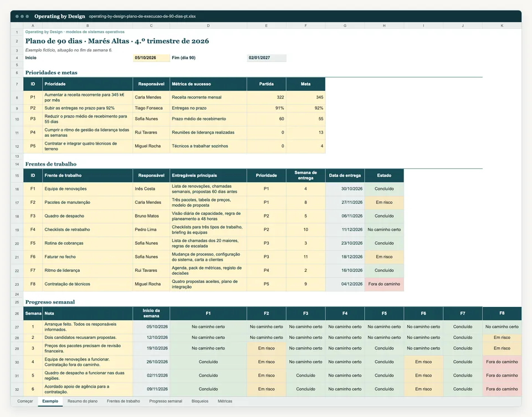The image size is (532, 417).
Task: Click 'Inês Costa' responsável cell
Action: (x=151, y=189)
